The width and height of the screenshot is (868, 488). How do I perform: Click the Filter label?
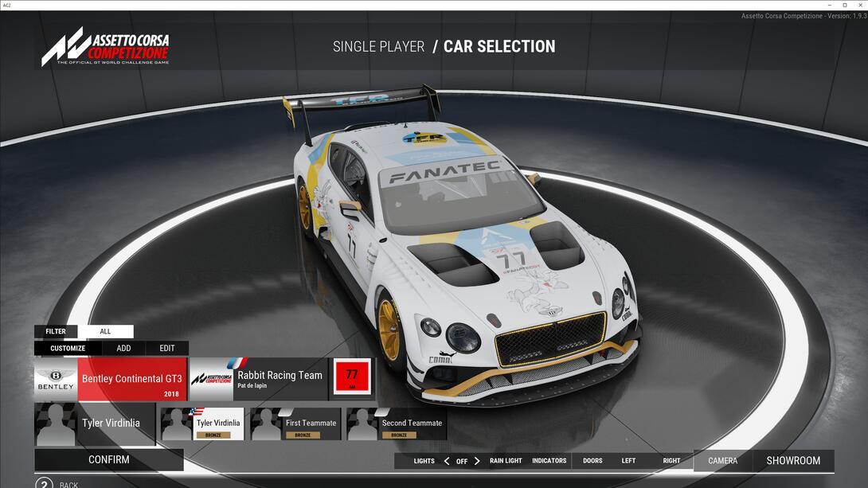point(56,331)
